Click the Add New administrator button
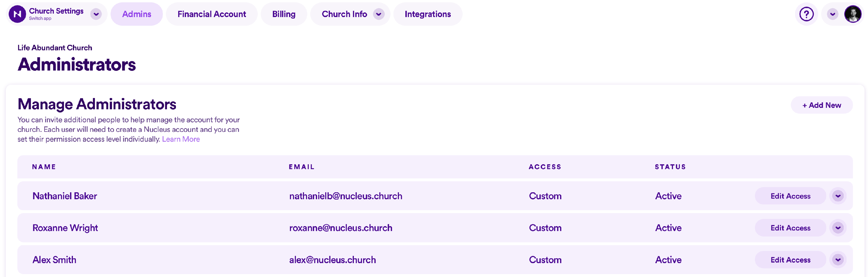 pos(821,105)
